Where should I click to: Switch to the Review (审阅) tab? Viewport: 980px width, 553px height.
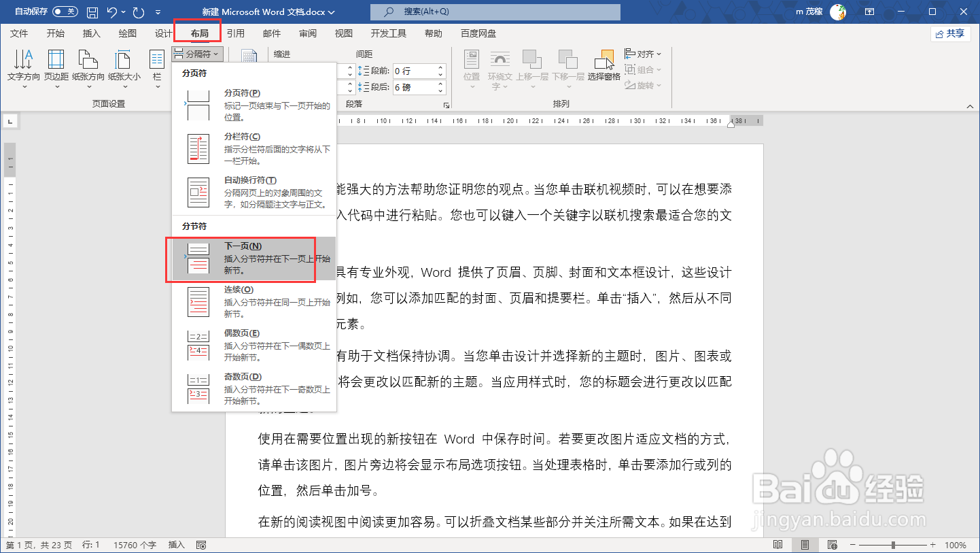click(308, 33)
